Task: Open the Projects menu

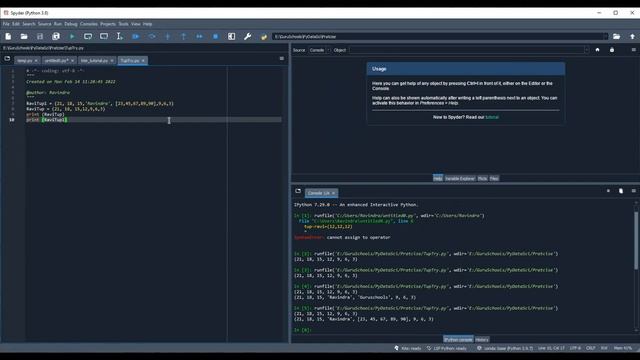Action: pyautogui.click(x=108, y=24)
